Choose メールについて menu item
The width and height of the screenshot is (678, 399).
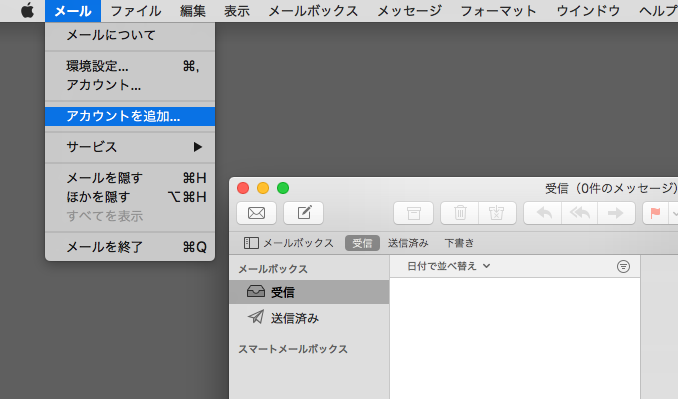[x=130, y=35]
